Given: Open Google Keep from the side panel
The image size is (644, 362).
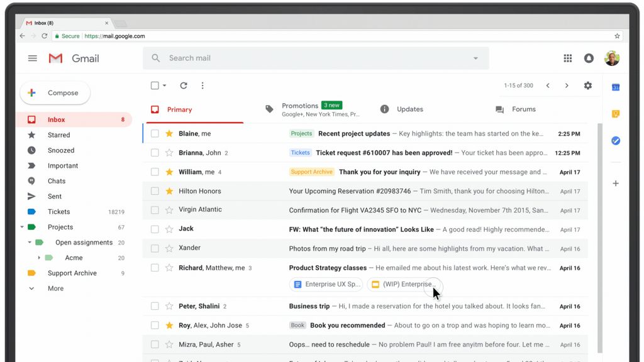Looking at the screenshot, I should pos(615,114).
